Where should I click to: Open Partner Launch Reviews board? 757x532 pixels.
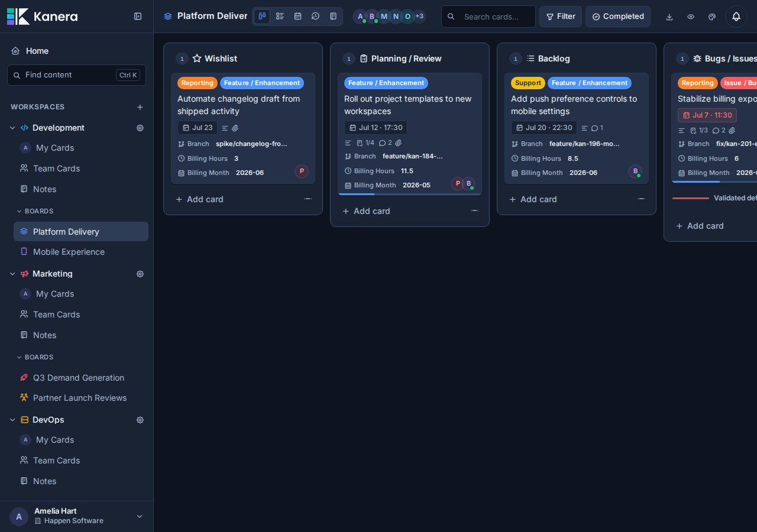pyautogui.click(x=81, y=398)
